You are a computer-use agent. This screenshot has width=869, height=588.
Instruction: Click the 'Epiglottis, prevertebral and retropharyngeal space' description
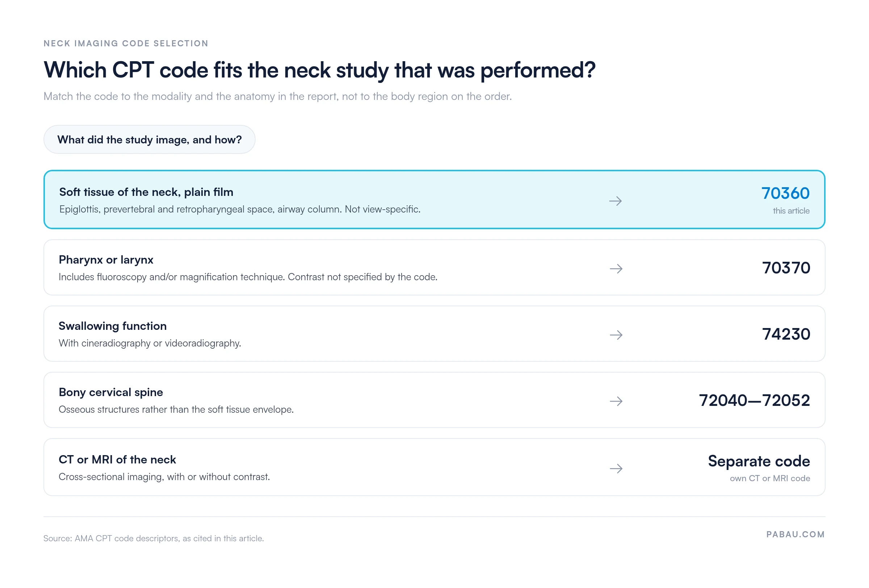[240, 209]
